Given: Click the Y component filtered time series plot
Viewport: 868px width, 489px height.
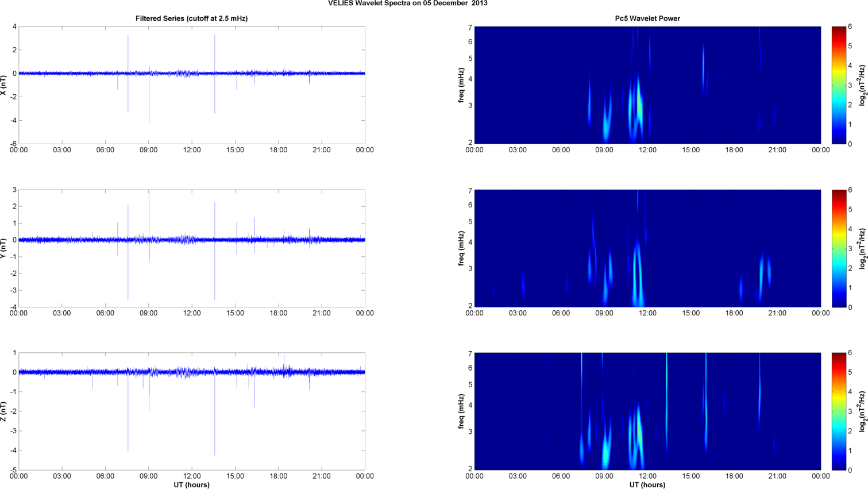Looking at the screenshot, I should (x=191, y=248).
